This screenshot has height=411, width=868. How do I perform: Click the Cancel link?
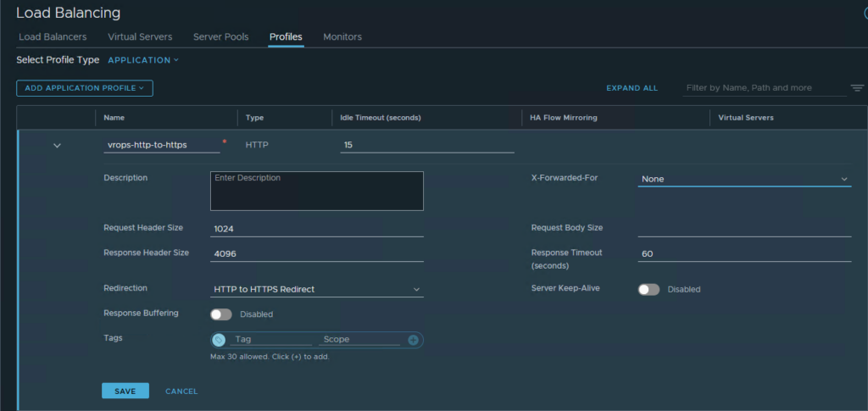pyautogui.click(x=181, y=392)
